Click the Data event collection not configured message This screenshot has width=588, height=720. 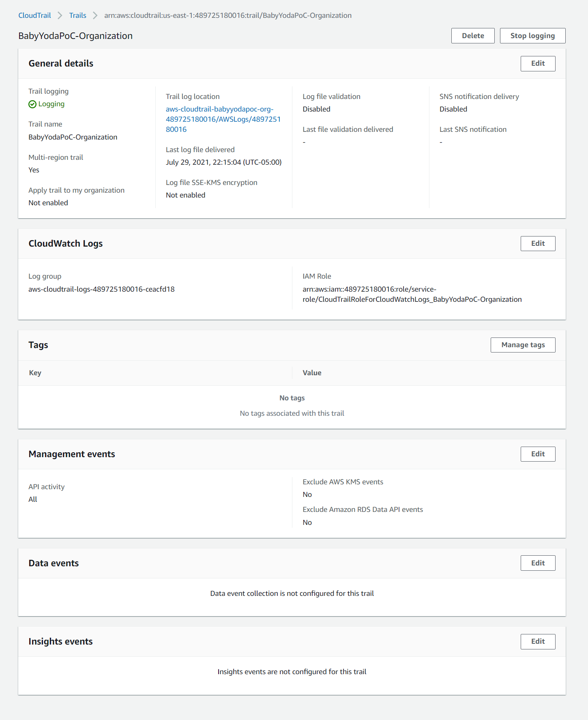292,593
